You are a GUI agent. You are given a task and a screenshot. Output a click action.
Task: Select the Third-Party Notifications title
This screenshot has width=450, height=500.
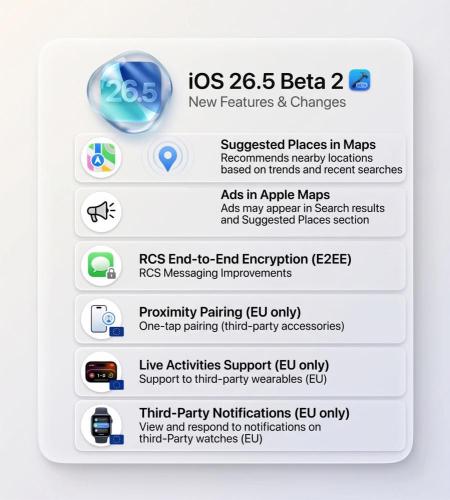click(244, 413)
